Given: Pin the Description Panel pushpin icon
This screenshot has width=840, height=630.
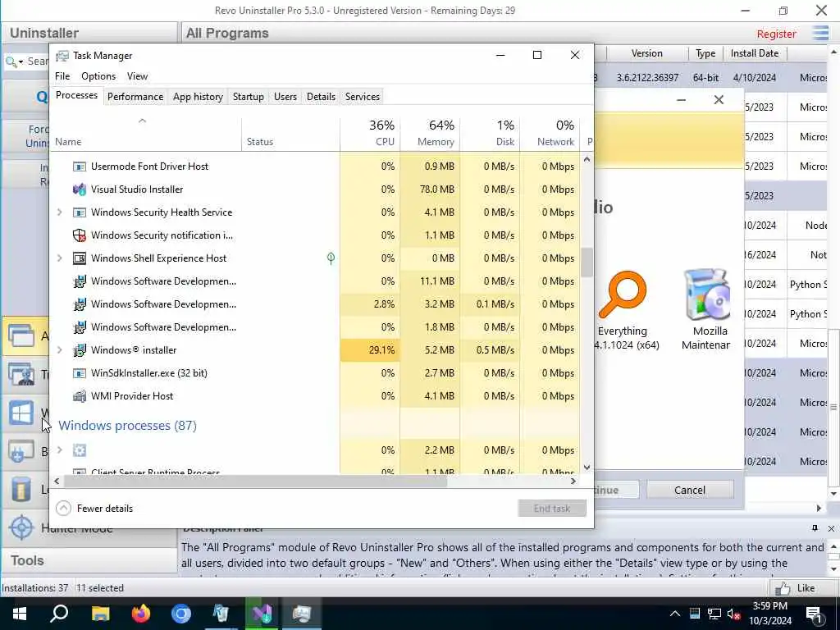Looking at the screenshot, I should pos(815,528).
